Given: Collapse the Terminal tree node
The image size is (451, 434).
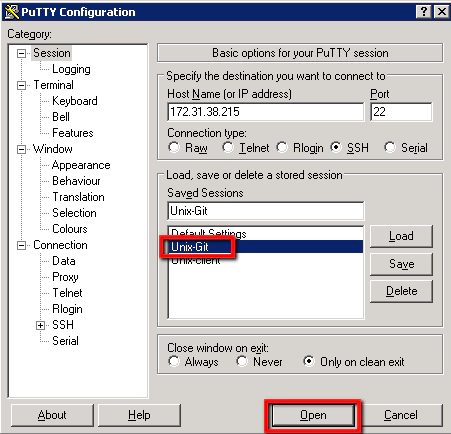Looking at the screenshot, I should [x=21, y=85].
